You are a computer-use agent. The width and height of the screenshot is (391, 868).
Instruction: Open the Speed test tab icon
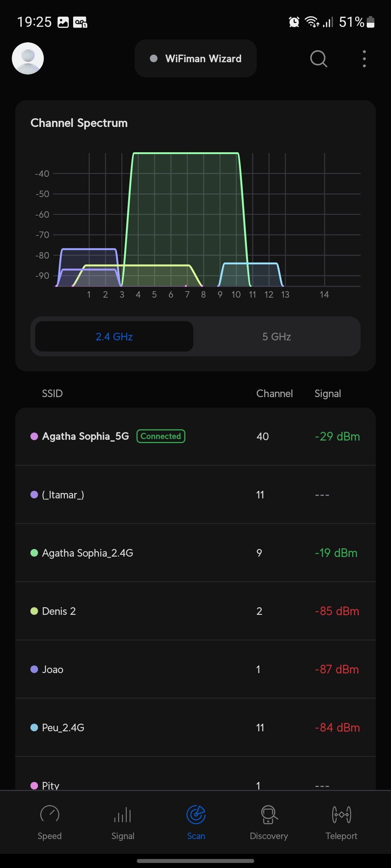50,815
